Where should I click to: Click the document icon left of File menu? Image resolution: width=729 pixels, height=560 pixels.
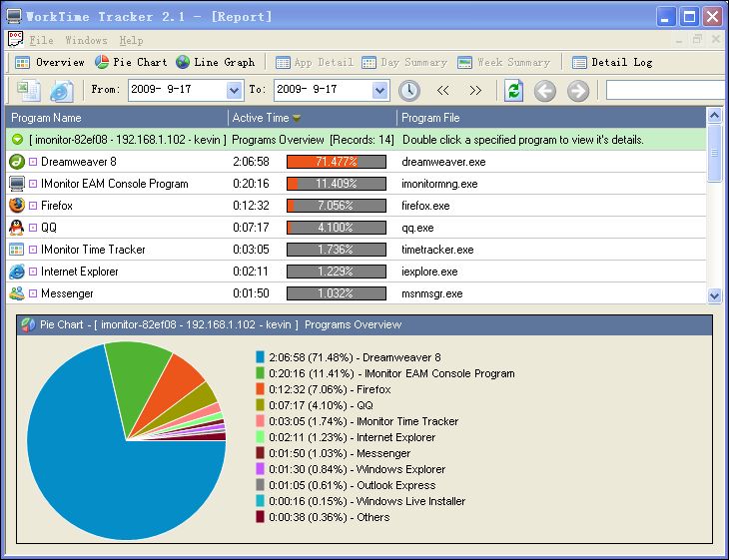click(15, 40)
